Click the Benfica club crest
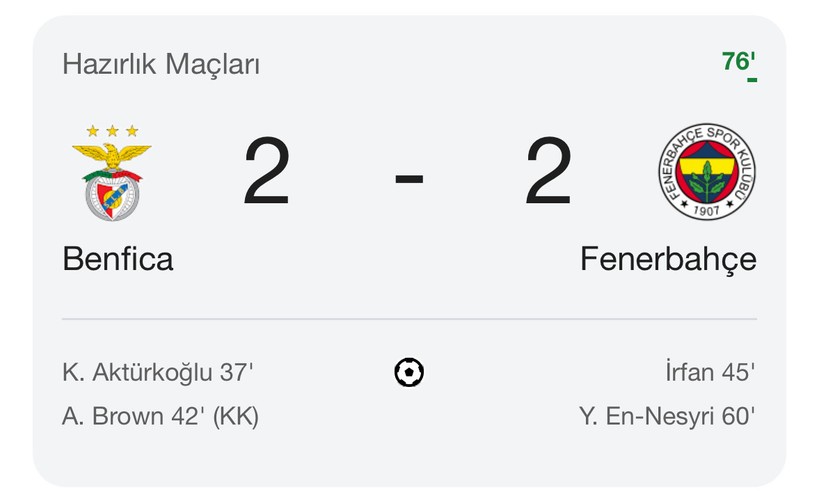 [112, 173]
